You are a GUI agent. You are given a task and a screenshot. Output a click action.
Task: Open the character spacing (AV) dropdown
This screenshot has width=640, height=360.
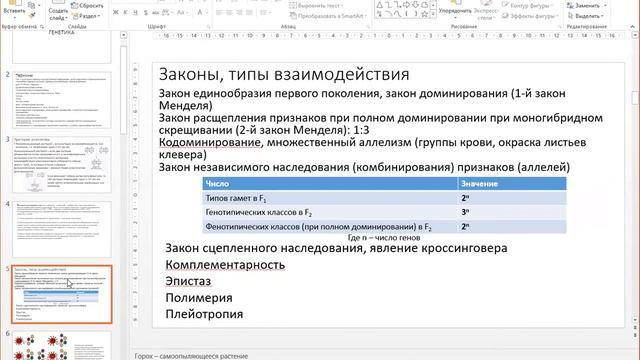[x=167, y=13]
